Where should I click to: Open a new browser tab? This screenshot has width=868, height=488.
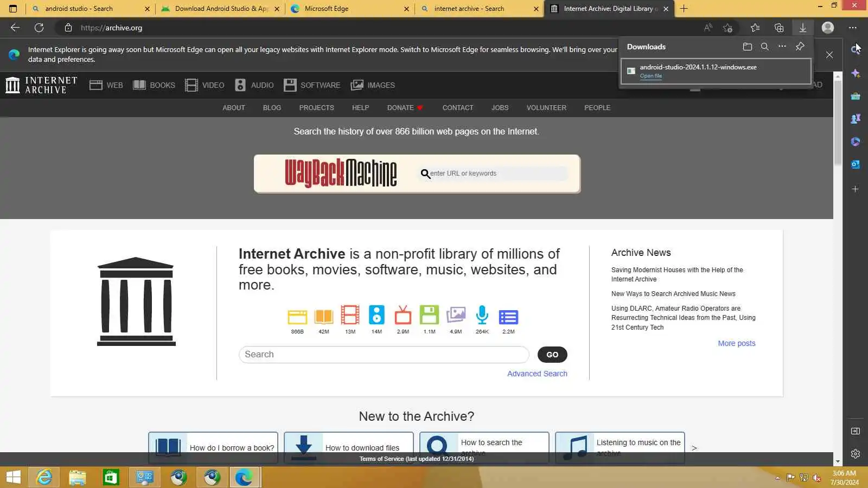pyautogui.click(x=684, y=9)
